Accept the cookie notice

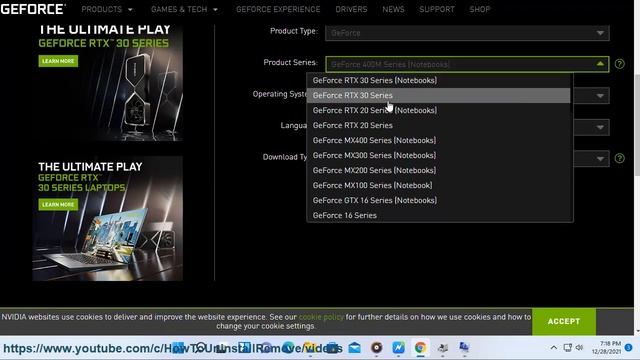coord(564,322)
